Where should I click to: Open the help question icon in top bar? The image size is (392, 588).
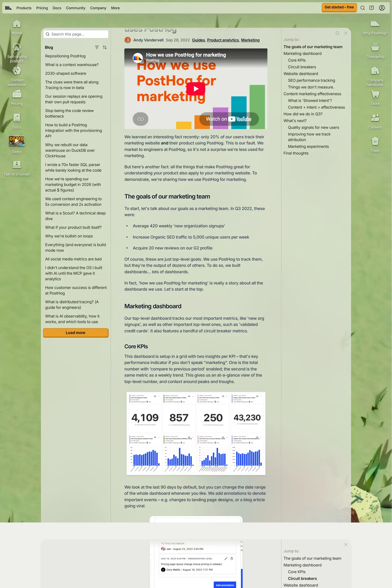tap(372, 8)
